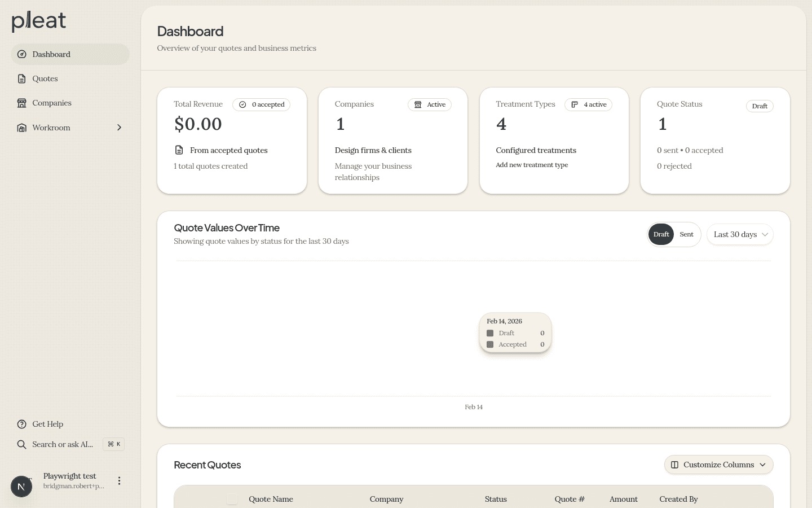Viewport: 812px width, 508px height.
Task: Toggle the select-all checkbox in Recent Quotes
Action: (x=232, y=499)
